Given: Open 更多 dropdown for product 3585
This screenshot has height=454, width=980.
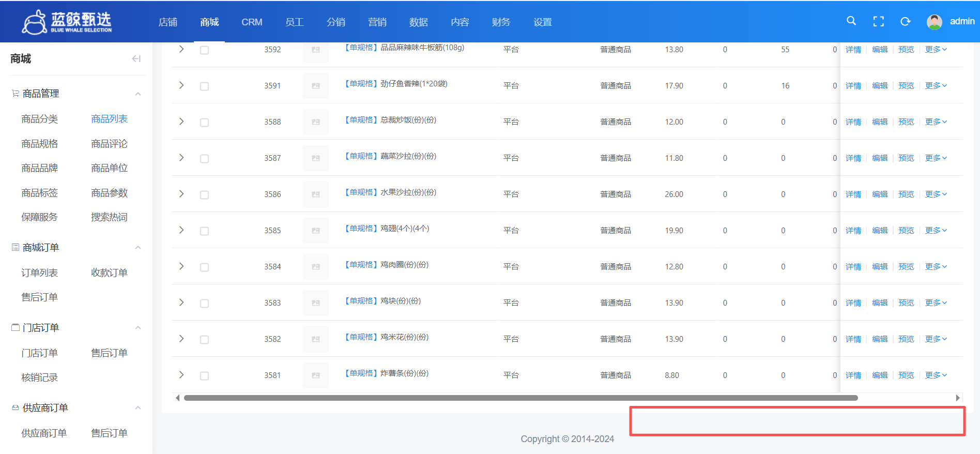Looking at the screenshot, I should click(936, 231).
